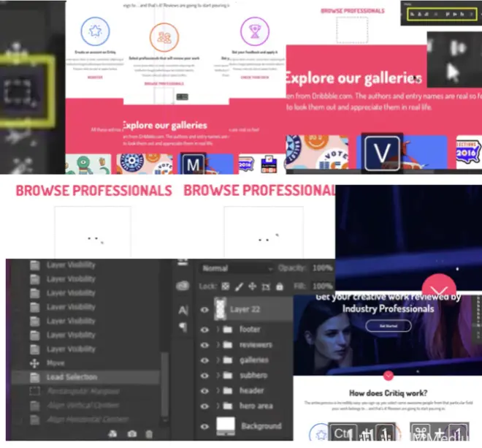482x448 pixels.
Task: Click the align top edges icon in options bar
Action: point(448,14)
